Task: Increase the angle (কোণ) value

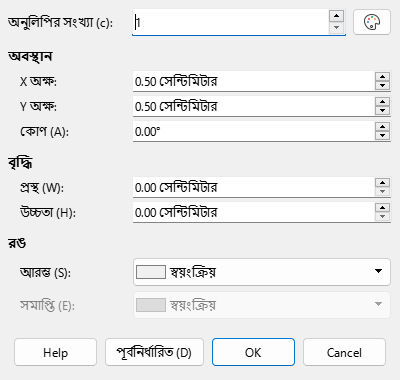Action: tap(382, 127)
